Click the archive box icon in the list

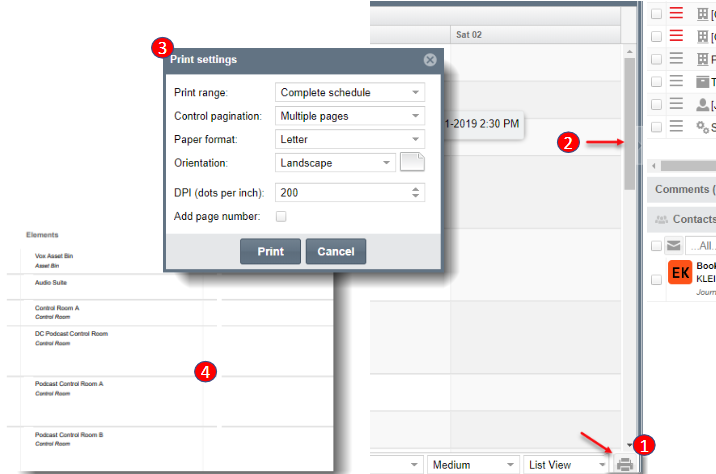point(702,82)
